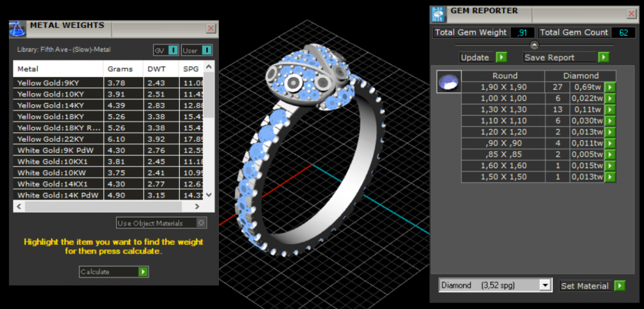Click the green arrow beside Set Material

tap(620, 285)
